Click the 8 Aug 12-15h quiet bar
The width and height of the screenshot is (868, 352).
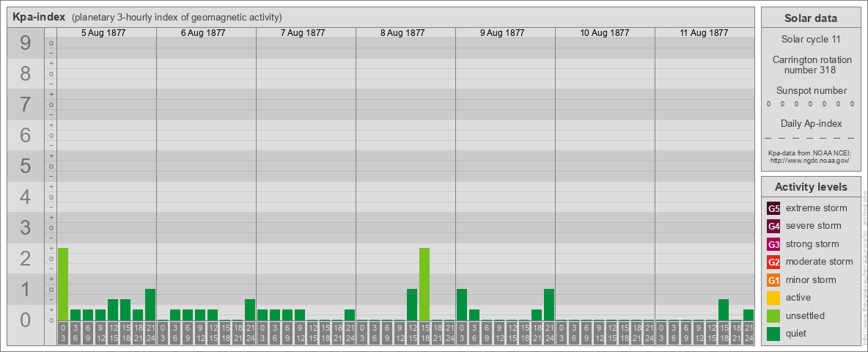click(412, 305)
